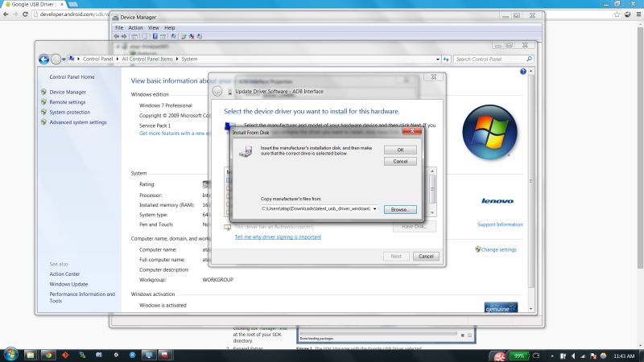This screenshot has height=362, width=644.
Task: Open the View menu in Device Manager
Action: coord(154,27)
